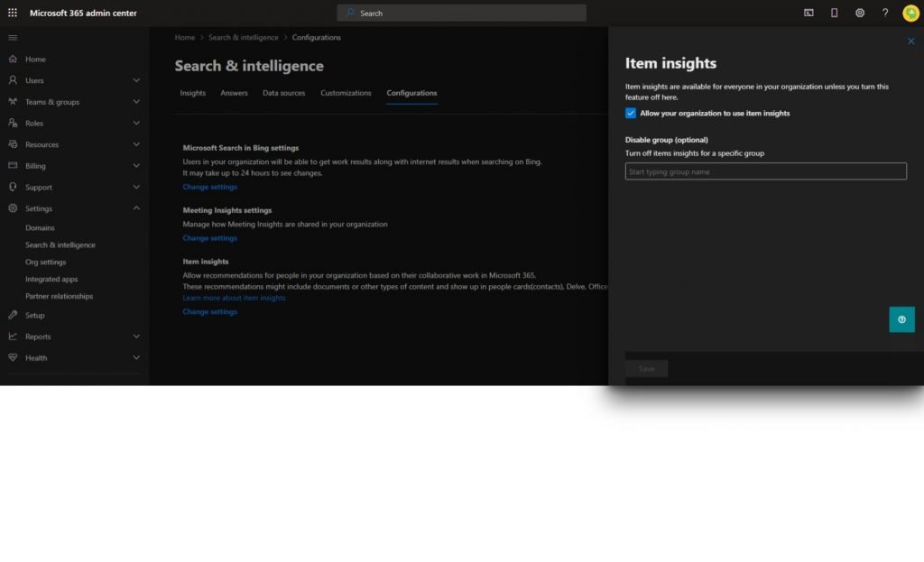Screen dimensions: 924x562
Task: Click the teal floating help button
Action: tap(901, 319)
